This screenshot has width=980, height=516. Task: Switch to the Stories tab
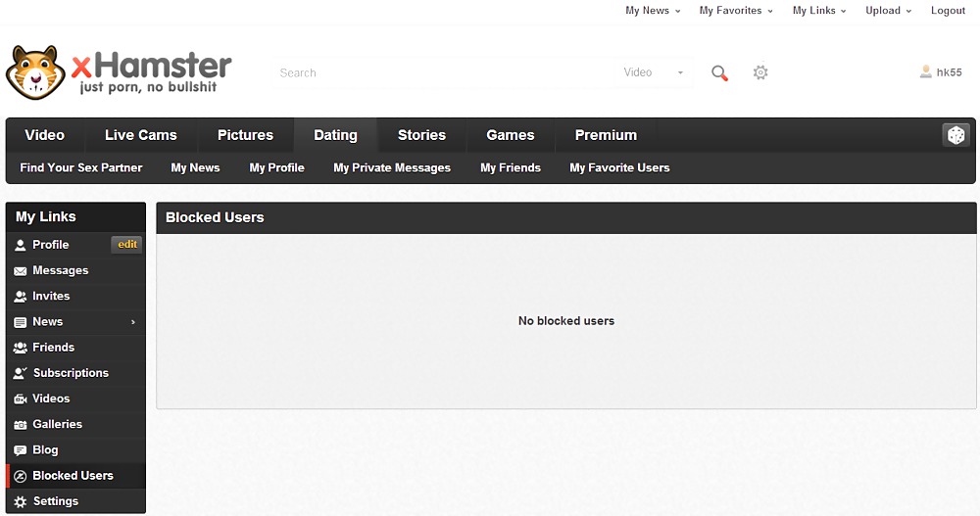421,135
